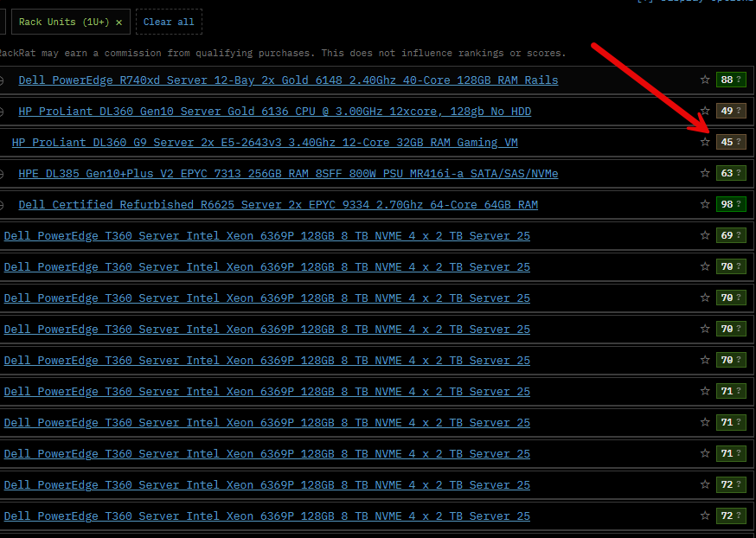Remove the Rack Units (1U+) filter via its x
This screenshot has height=538, width=756.
pyautogui.click(x=119, y=22)
